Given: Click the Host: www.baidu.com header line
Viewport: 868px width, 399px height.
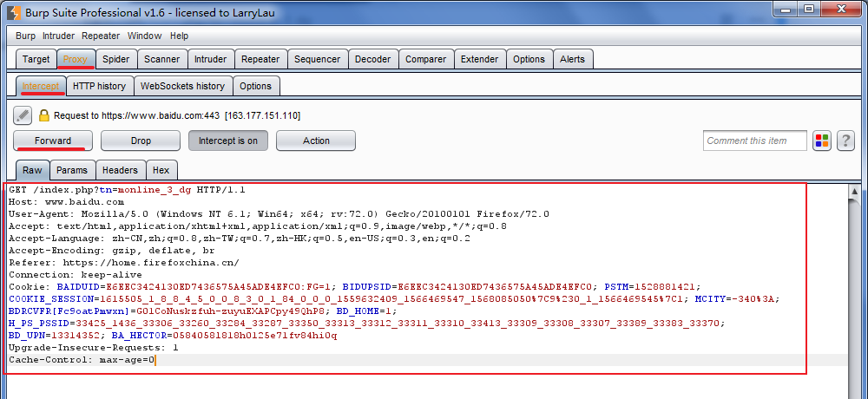Looking at the screenshot, I should coord(66,202).
